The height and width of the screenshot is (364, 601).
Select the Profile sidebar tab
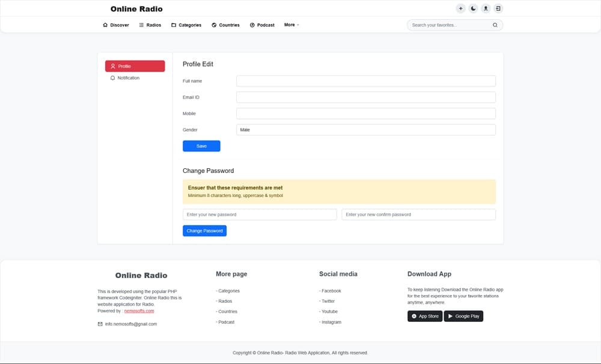pos(135,66)
